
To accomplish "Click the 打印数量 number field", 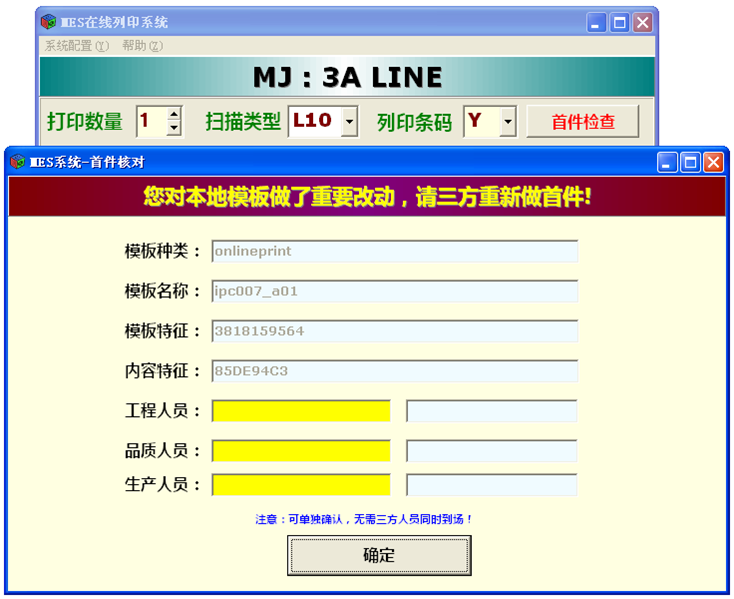I will (x=150, y=121).
